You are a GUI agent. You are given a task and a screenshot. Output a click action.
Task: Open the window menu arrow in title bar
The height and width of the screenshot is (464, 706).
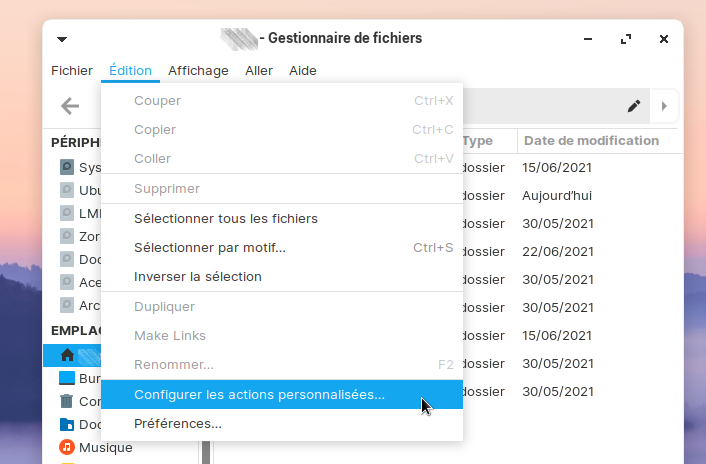point(62,39)
